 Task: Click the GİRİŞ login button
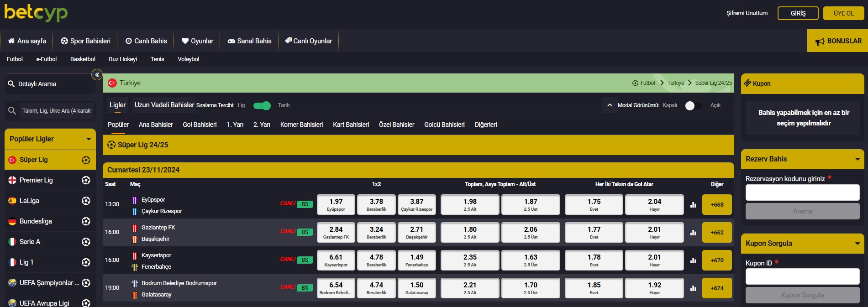(x=798, y=13)
